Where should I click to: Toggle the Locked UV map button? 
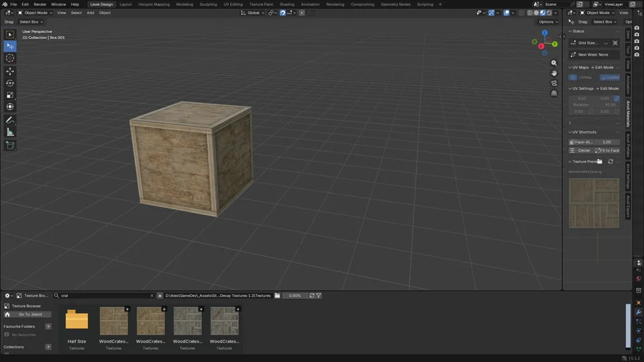(x=610, y=77)
